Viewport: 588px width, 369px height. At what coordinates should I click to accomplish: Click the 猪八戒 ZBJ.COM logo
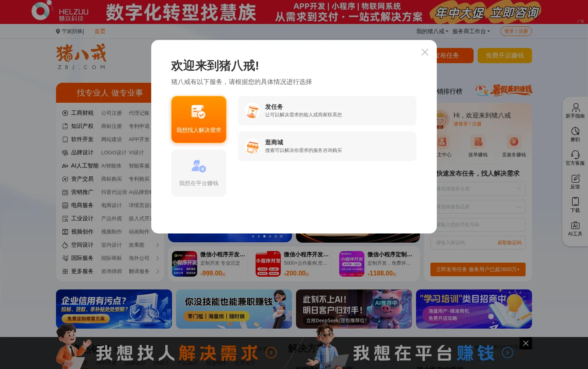pos(81,56)
